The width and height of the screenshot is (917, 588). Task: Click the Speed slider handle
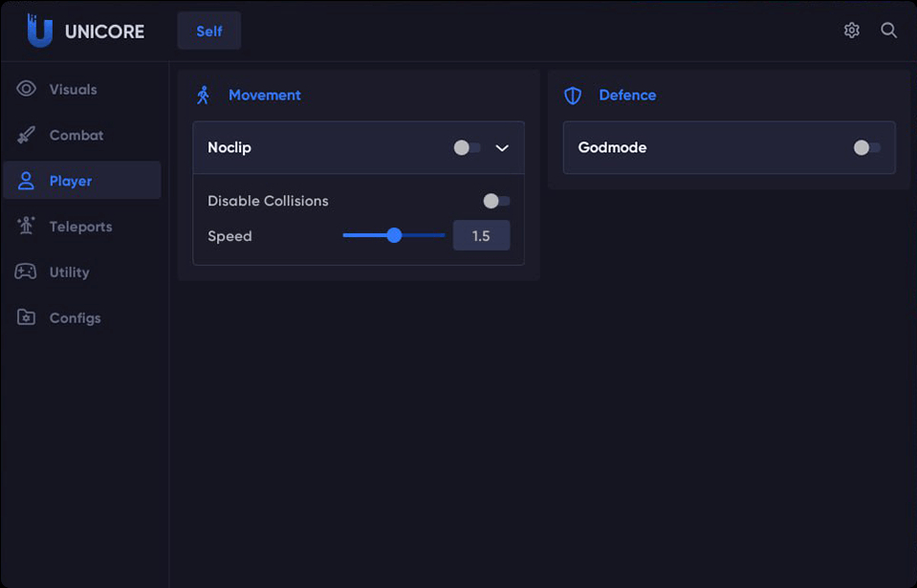(394, 235)
